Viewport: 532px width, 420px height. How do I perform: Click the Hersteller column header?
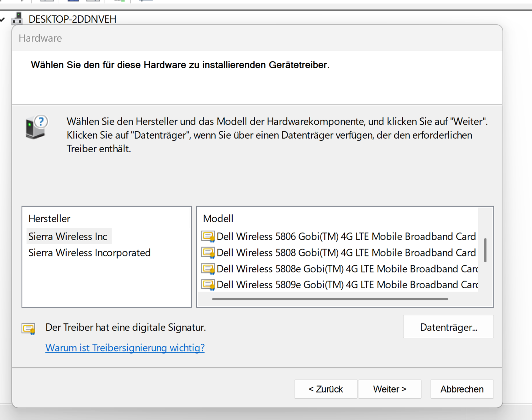click(49, 219)
